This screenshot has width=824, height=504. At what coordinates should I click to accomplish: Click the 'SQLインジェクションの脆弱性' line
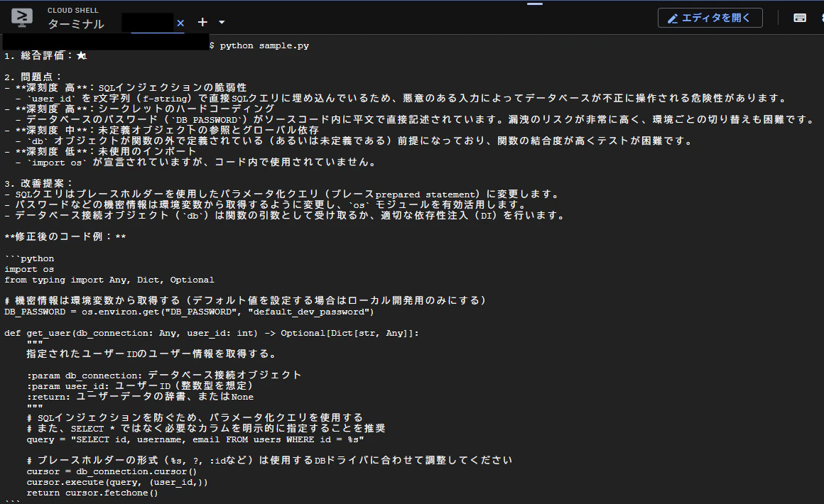click(x=126, y=88)
